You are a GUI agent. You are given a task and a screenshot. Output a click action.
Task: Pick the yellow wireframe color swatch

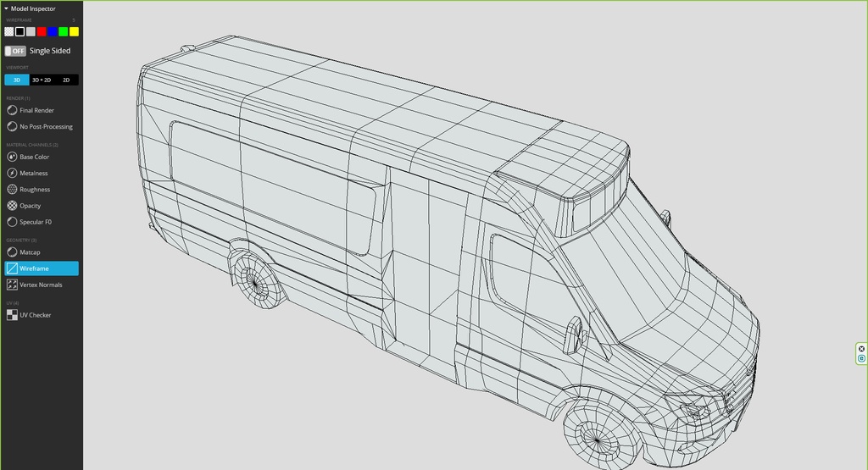(74, 31)
